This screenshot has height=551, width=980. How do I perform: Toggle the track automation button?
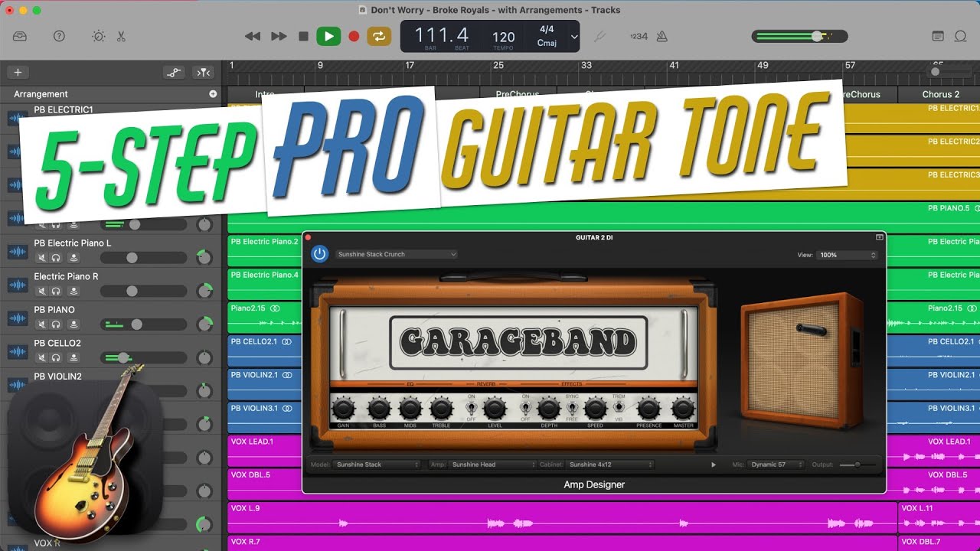(x=175, y=73)
